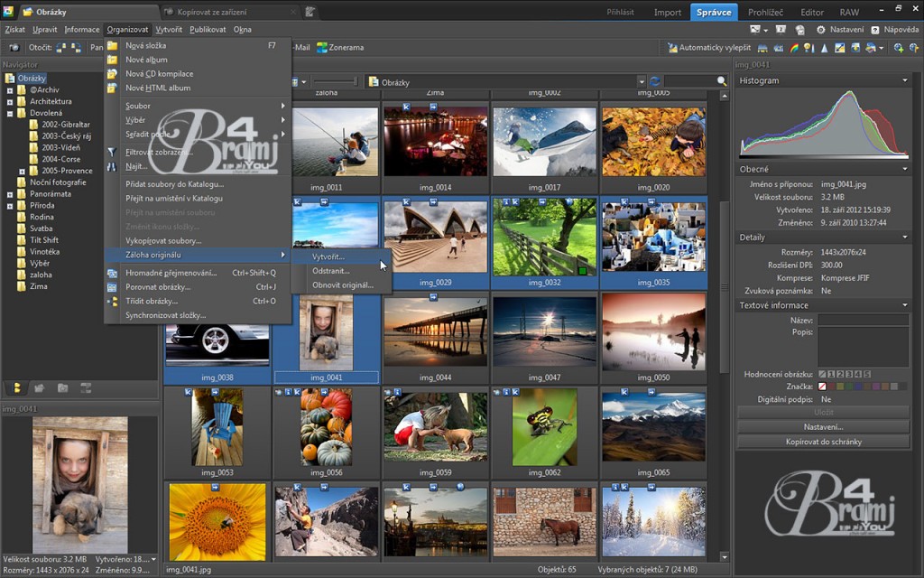Image resolution: width=924 pixels, height=578 pixels.
Task: Expand the 2005-Provence folder
Action: [x=23, y=171]
